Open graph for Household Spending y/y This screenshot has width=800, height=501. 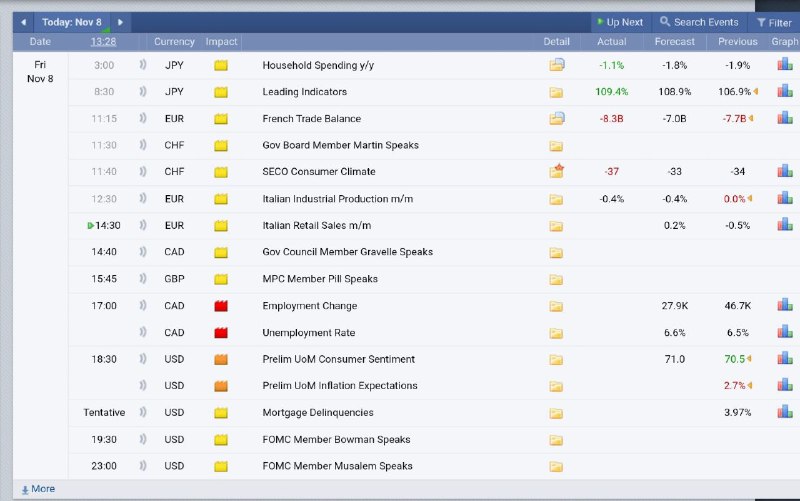point(784,65)
